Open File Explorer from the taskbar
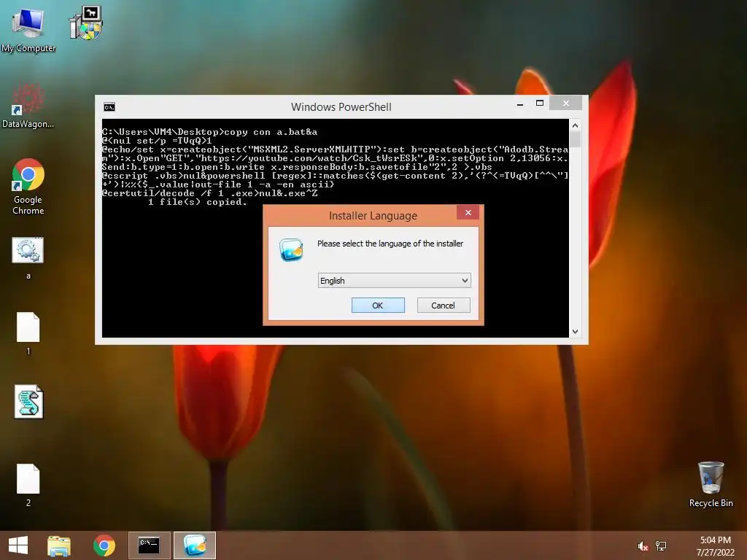 [59, 545]
